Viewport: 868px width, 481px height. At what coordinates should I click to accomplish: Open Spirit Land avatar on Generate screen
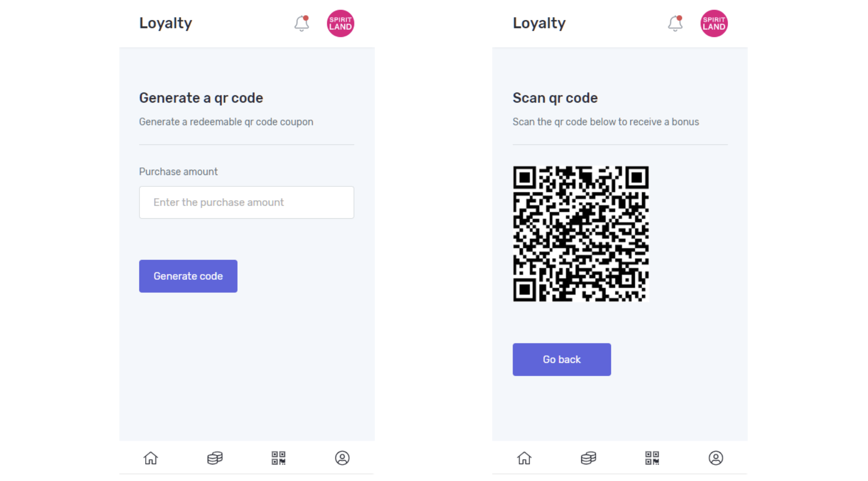(x=340, y=23)
